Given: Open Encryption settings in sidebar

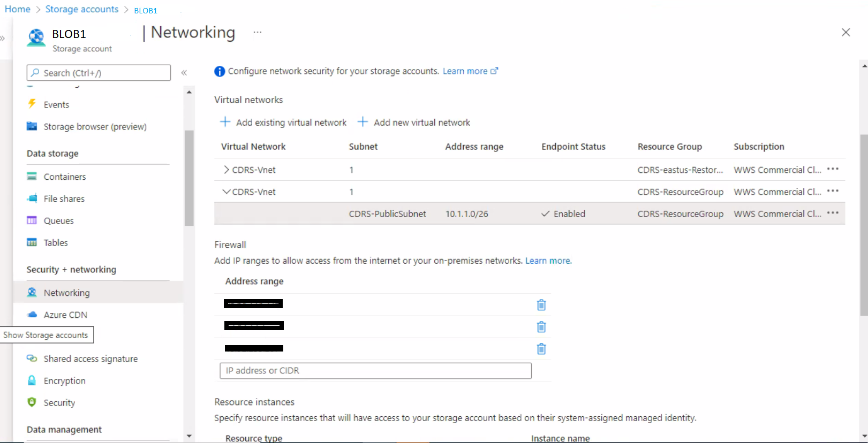Looking at the screenshot, I should (64, 380).
